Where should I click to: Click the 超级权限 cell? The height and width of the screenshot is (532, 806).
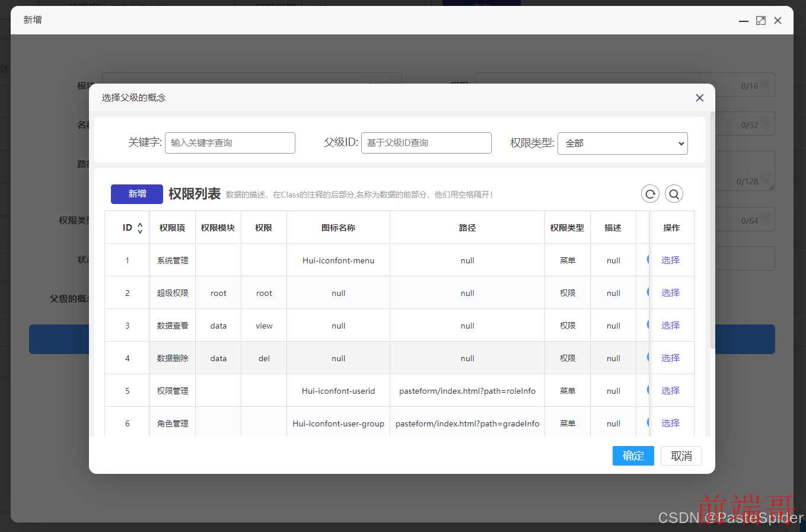tap(173, 293)
